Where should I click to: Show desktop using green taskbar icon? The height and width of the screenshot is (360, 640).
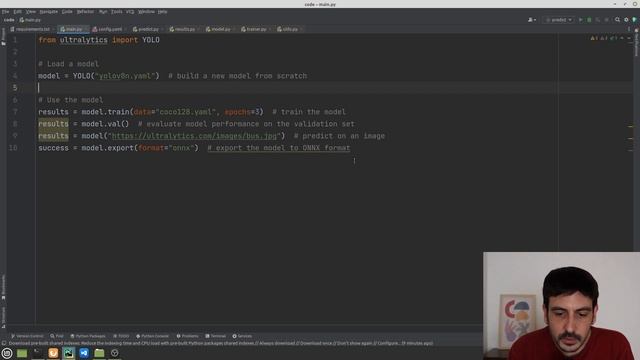click(x=22, y=353)
